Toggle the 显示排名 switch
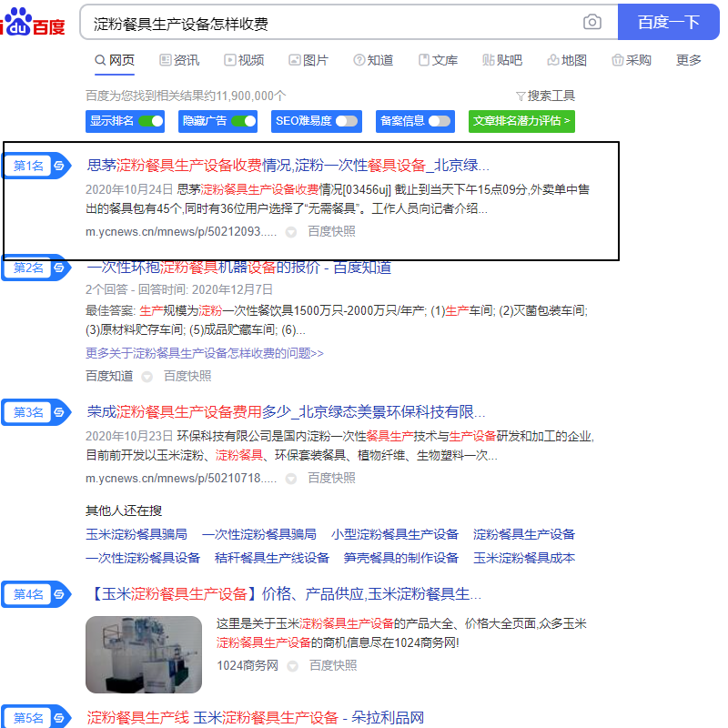This screenshot has height=728, width=728. (x=151, y=121)
